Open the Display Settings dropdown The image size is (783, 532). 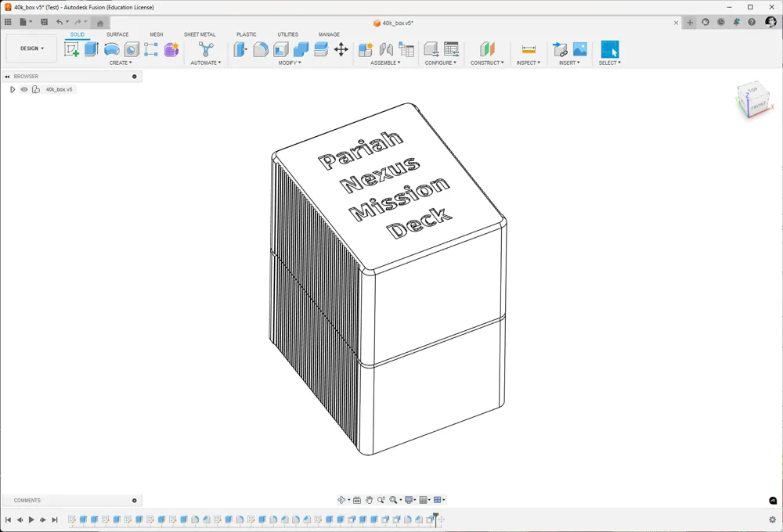pyautogui.click(x=409, y=499)
